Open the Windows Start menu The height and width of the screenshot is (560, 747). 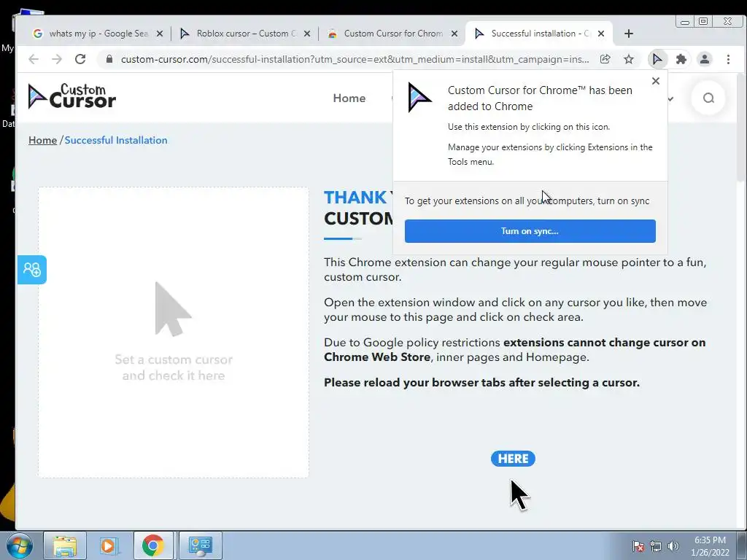(x=19, y=545)
